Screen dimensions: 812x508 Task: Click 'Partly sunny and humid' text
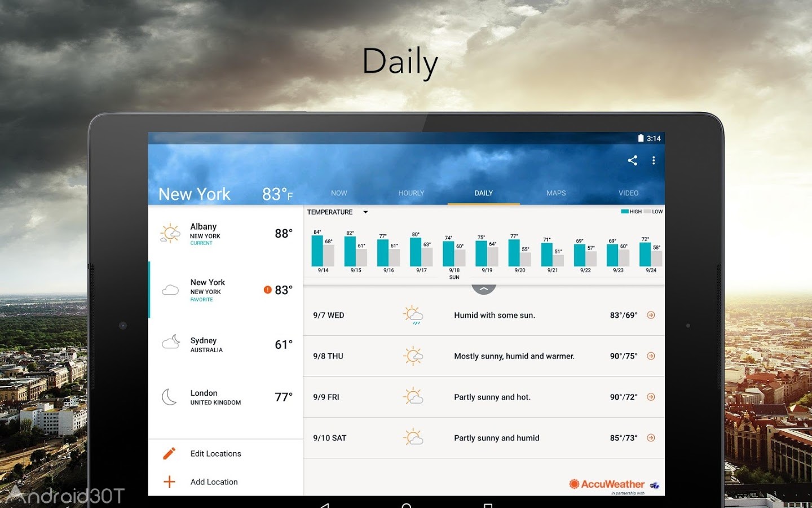coord(497,438)
